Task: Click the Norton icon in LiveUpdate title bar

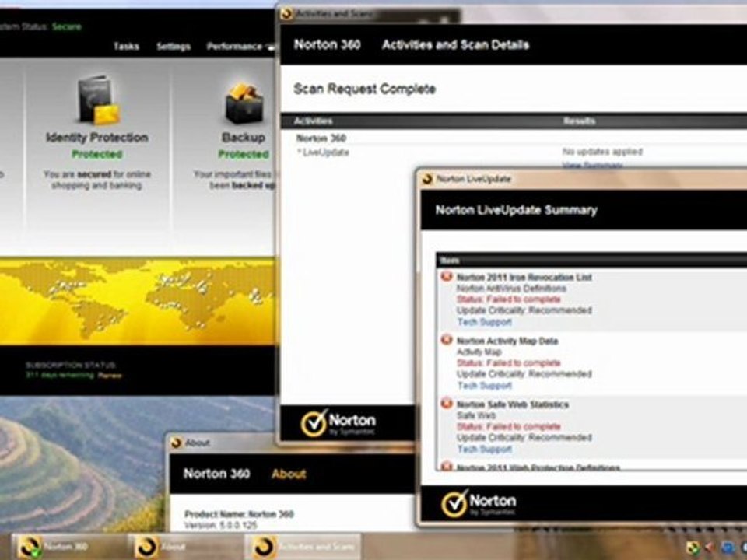Action: (427, 179)
